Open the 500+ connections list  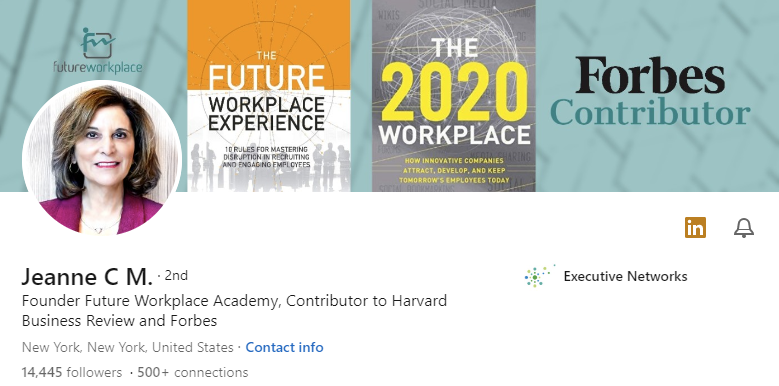click(192, 372)
